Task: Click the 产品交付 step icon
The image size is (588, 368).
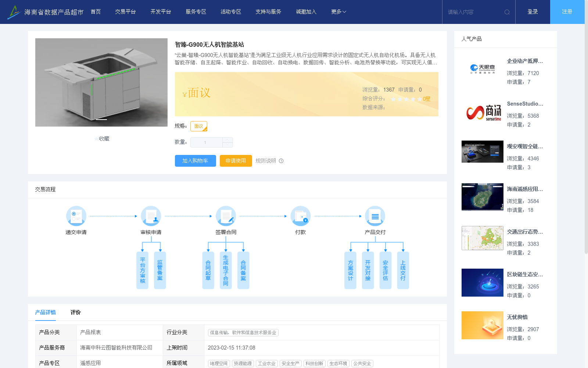Action: (x=375, y=216)
